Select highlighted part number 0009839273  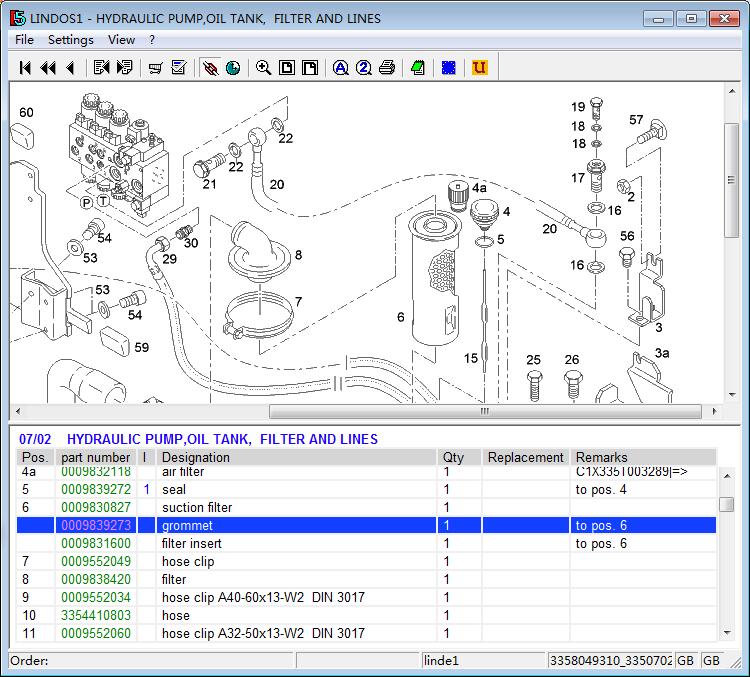click(96, 525)
